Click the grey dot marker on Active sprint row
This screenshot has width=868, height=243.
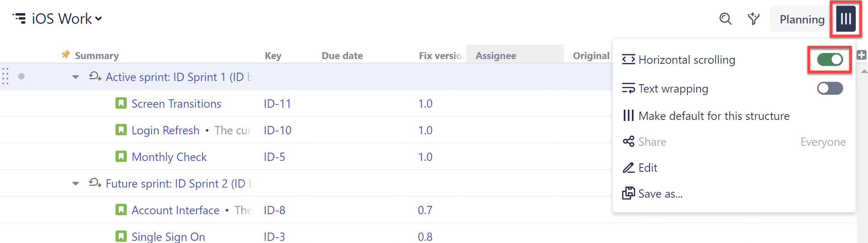click(x=21, y=76)
